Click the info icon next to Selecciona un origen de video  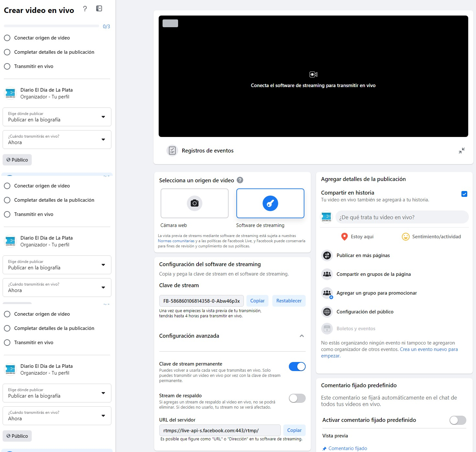point(240,180)
